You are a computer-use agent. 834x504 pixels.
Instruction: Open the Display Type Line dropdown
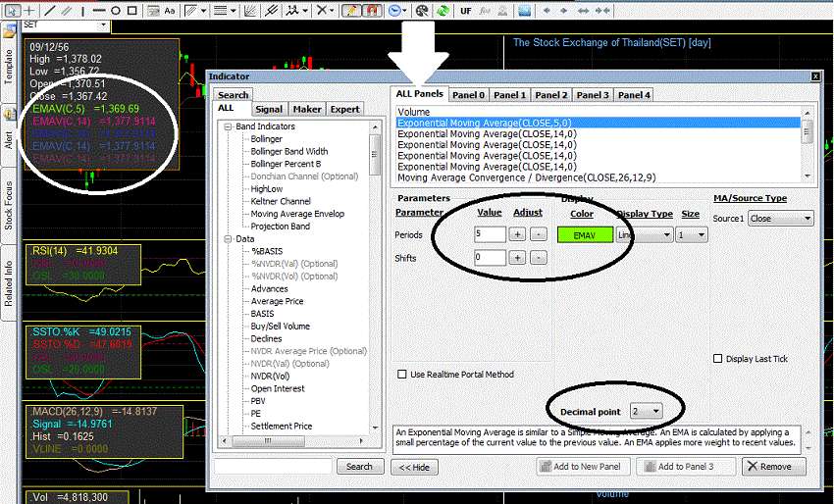coord(645,234)
